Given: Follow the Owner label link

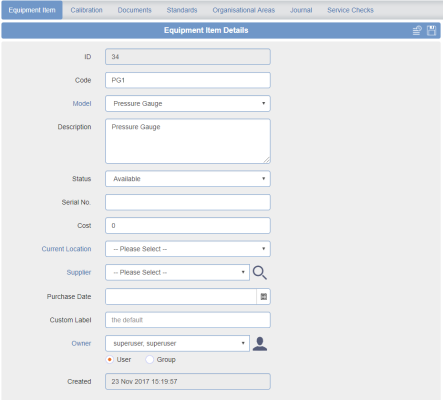Looking at the screenshot, I should (81, 343).
